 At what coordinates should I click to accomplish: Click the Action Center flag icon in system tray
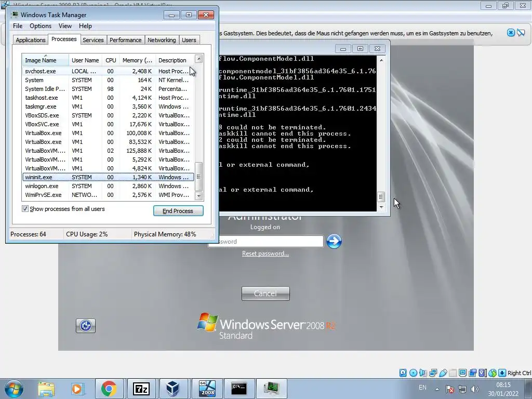pyautogui.click(x=450, y=389)
